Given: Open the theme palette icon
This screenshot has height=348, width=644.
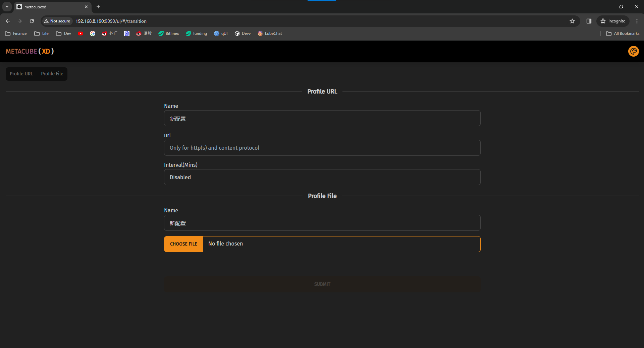Looking at the screenshot, I should 633,51.
